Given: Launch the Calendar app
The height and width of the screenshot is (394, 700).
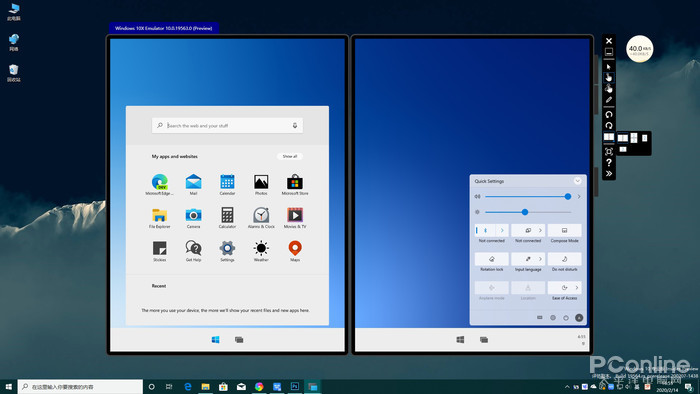Looking at the screenshot, I should pyautogui.click(x=227, y=184).
